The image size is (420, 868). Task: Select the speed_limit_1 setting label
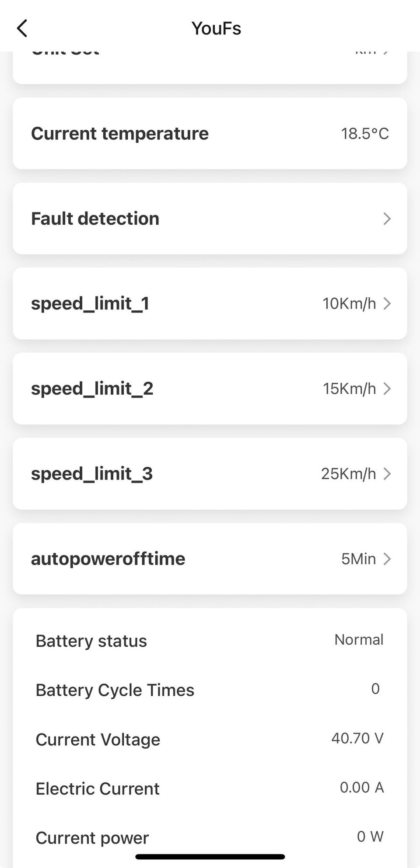[90, 303]
